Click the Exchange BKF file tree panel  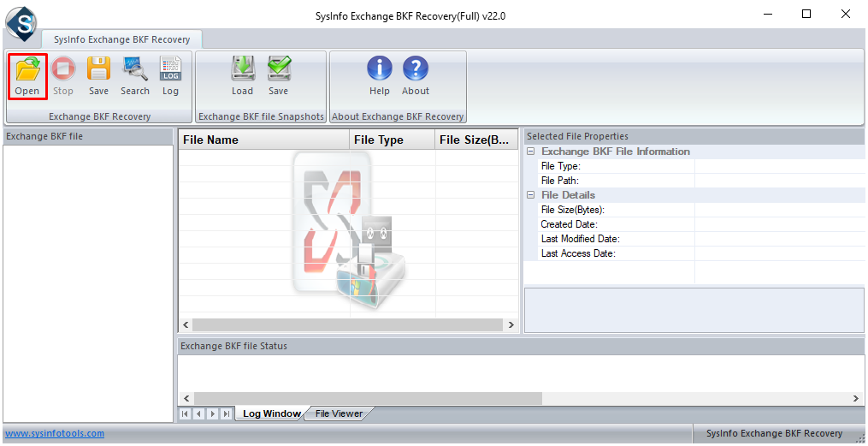pos(88,283)
